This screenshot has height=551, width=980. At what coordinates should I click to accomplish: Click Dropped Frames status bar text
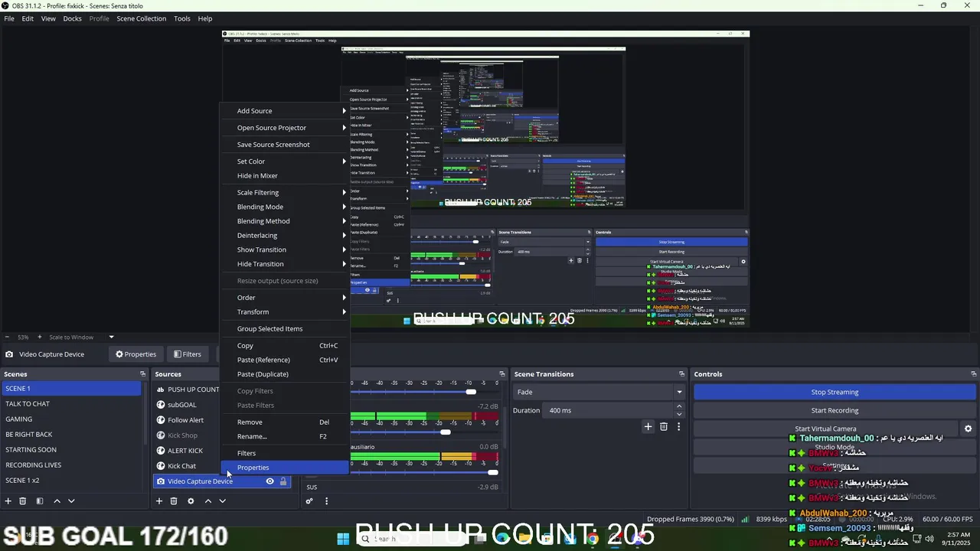coord(690,519)
